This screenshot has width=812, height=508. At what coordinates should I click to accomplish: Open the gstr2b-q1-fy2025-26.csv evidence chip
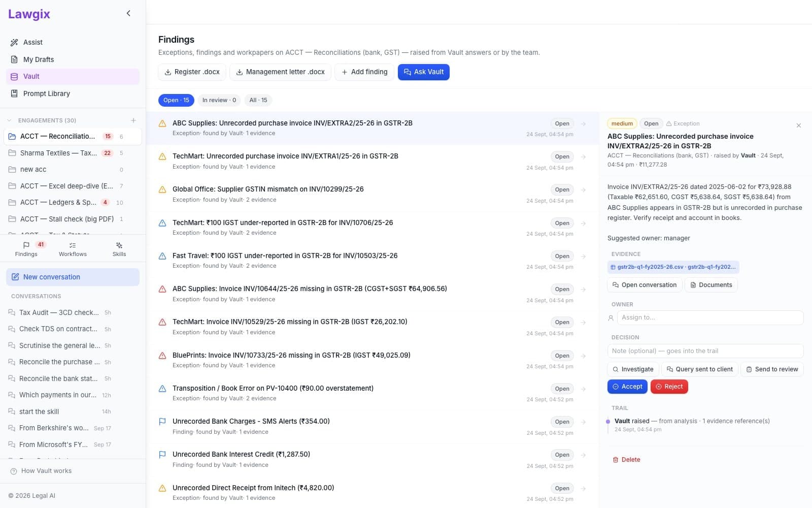coord(673,267)
